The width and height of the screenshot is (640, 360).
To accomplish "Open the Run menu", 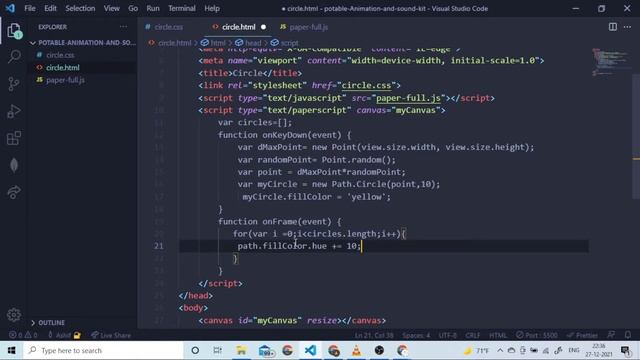I will pos(153,8).
